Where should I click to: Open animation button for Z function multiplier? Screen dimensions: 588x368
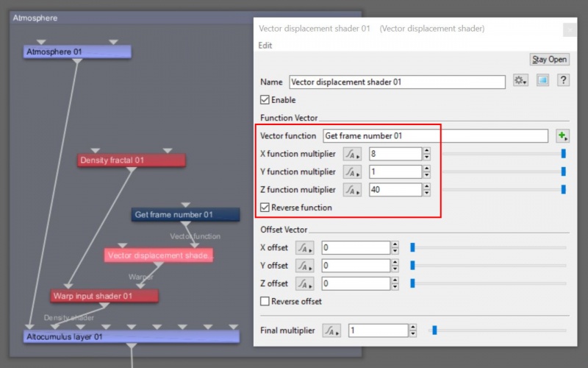point(352,190)
